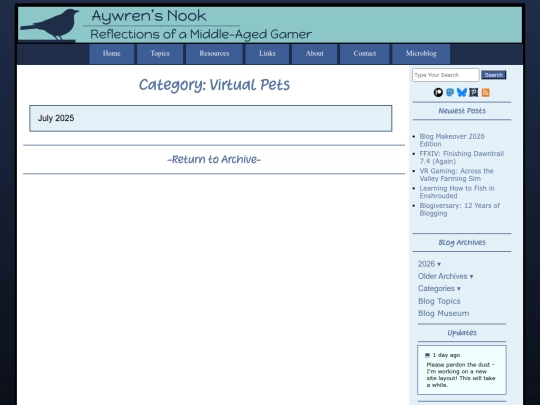Viewport: 540px width, 405px height.
Task: Subscribe via the orange RSS feed icon
Action: tap(486, 92)
